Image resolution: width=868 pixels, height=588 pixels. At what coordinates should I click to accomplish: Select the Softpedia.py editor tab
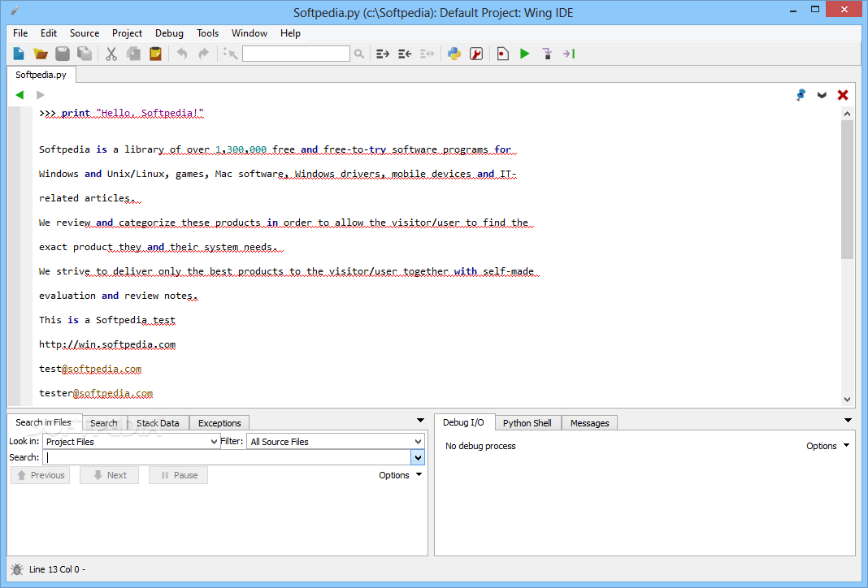point(41,75)
